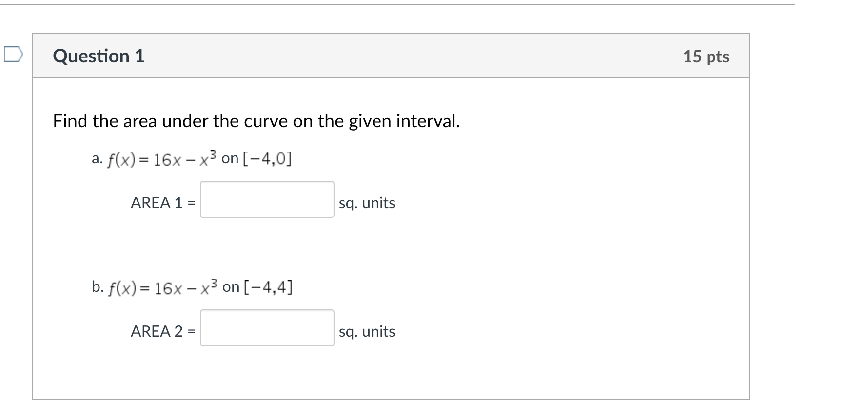Click the bookmark marker left of the question
This screenshot has height=418, width=868.
pyautogui.click(x=14, y=54)
